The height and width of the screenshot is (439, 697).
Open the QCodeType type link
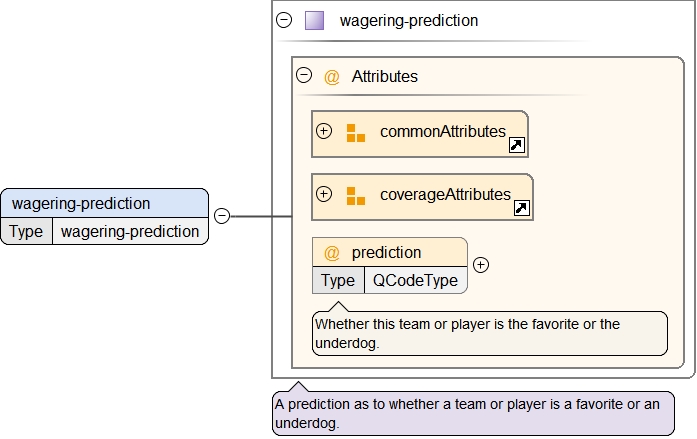(415, 280)
